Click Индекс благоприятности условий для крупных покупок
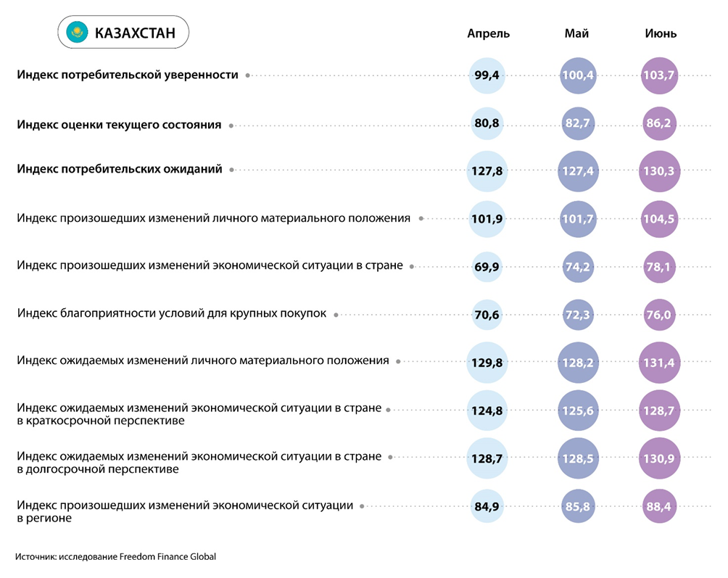Image resolution: width=728 pixels, height=578 pixels. pos(172,313)
